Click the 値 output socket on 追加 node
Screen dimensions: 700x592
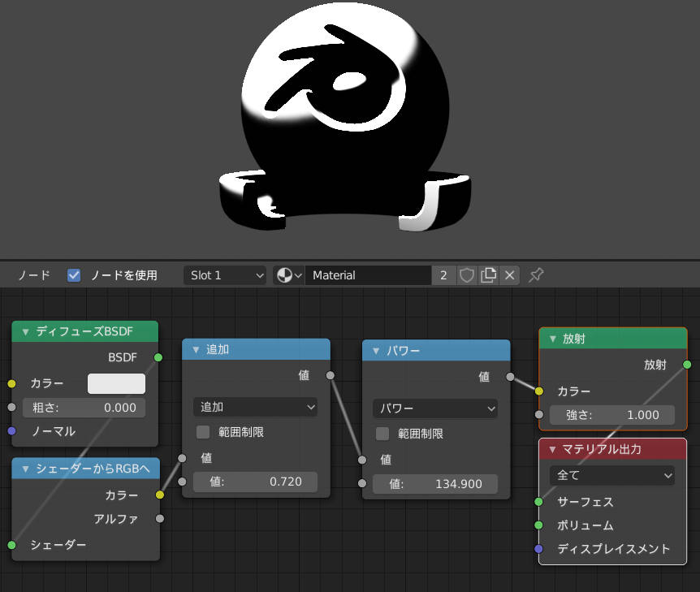pos(331,375)
